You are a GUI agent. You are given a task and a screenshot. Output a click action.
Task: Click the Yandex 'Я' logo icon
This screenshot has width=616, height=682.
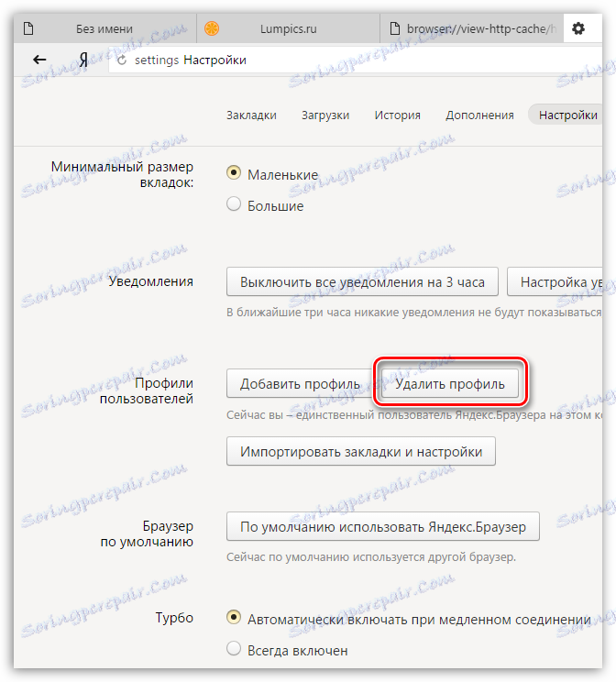(83, 60)
